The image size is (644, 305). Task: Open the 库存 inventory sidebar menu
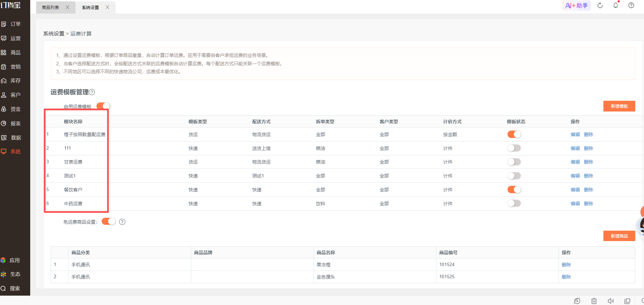(x=11, y=81)
